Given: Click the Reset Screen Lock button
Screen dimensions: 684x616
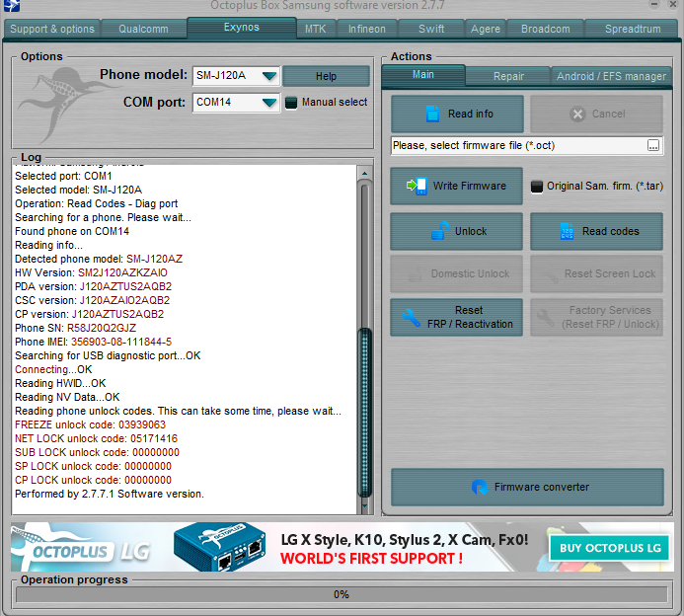Looking at the screenshot, I should tap(596, 274).
